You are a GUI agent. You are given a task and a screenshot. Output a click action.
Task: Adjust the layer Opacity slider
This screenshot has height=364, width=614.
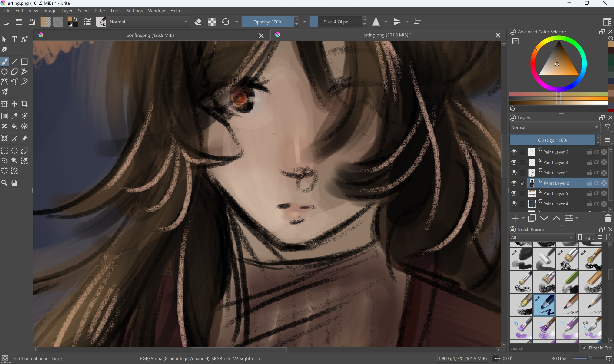[x=552, y=140]
